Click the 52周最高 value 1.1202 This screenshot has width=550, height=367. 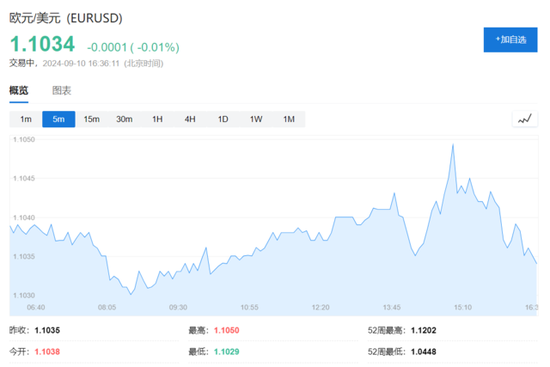[424, 330]
